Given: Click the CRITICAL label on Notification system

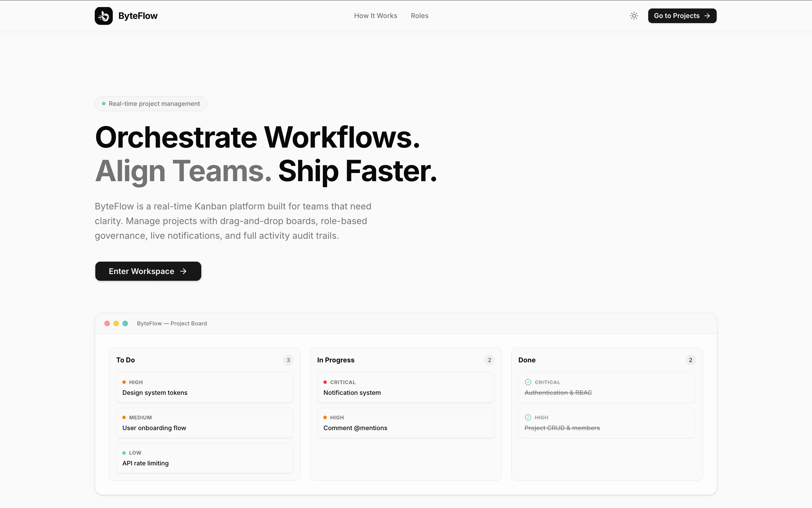Looking at the screenshot, I should pos(343,382).
